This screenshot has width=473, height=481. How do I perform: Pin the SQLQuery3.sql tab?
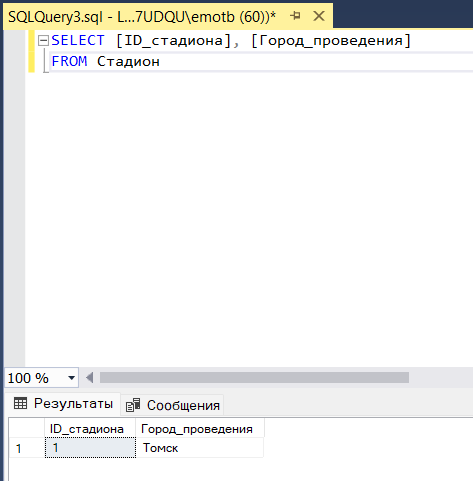(295, 16)
